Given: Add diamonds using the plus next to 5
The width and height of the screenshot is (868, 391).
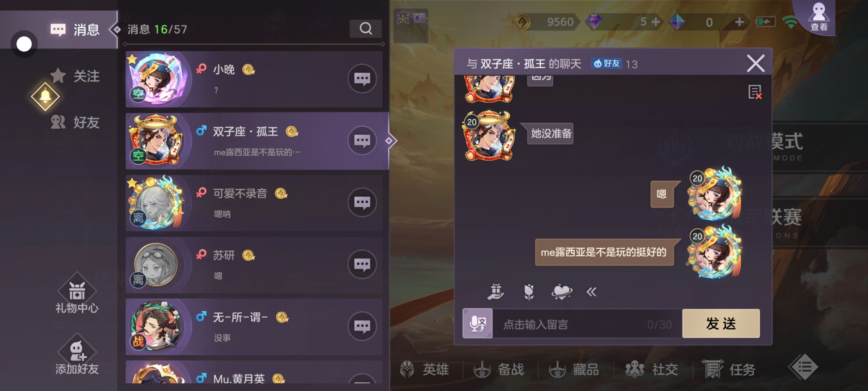Looking at the screenshot, I should (656, 22).
